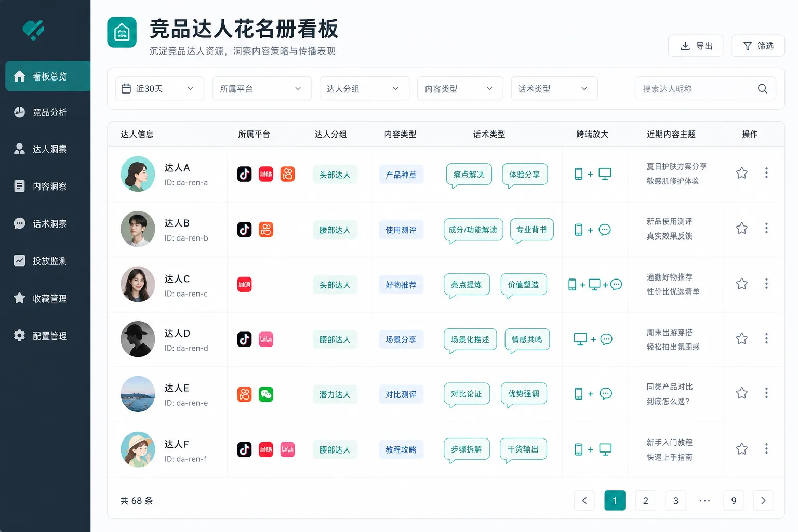The height and width of the screenshot is (532, 798).
Task: Click the 夏日护肤方案分享 topic text
Action: (x=676, y=166)
